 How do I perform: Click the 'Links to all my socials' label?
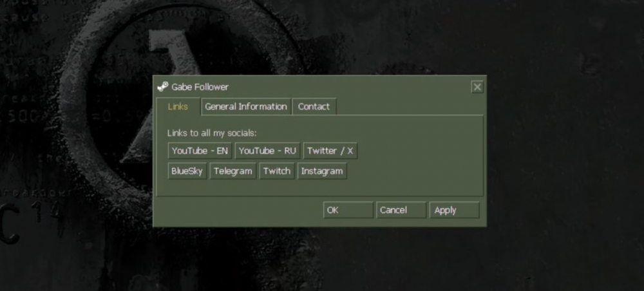click(x=212, y=133)
